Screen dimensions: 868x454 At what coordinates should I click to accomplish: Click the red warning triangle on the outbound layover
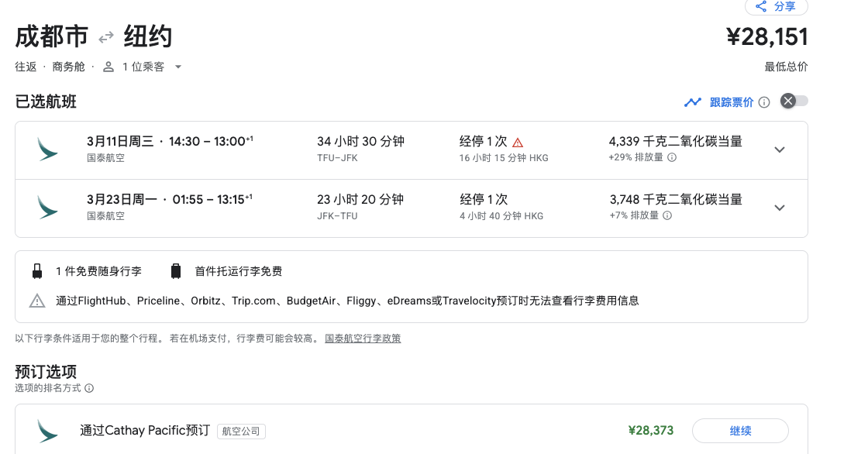[x=518, y=143]
